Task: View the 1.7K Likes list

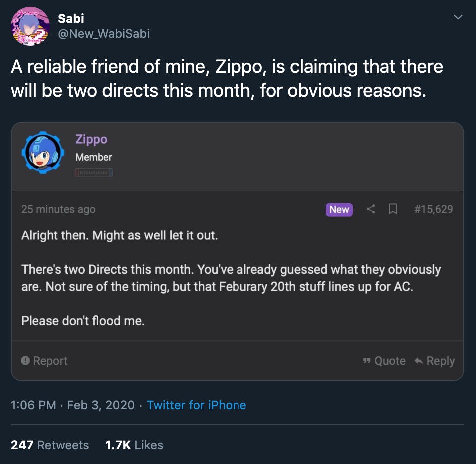Action: click(x=134, y=445)
